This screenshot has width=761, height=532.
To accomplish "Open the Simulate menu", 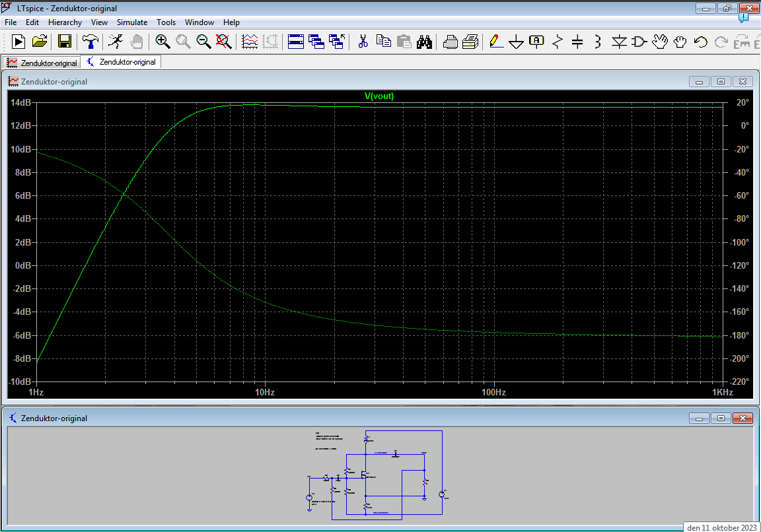I will pyautogui.click(x=132, y=22).
